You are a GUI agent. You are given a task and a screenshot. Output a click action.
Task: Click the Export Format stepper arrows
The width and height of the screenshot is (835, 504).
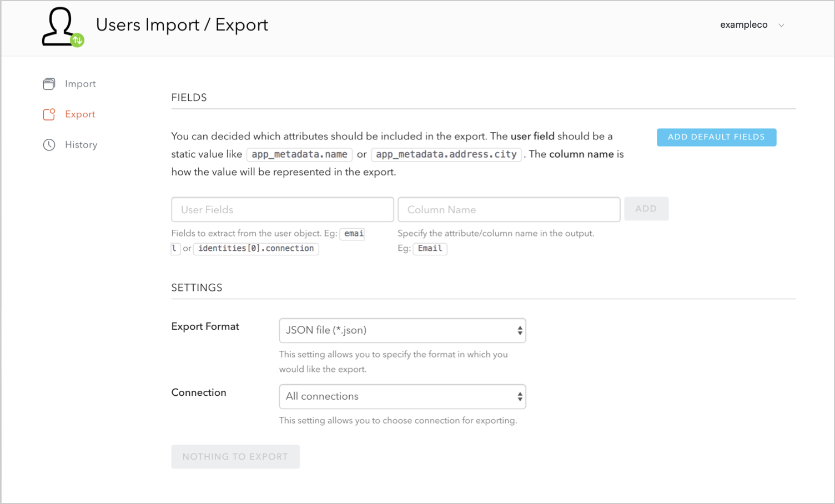(520, 330)
